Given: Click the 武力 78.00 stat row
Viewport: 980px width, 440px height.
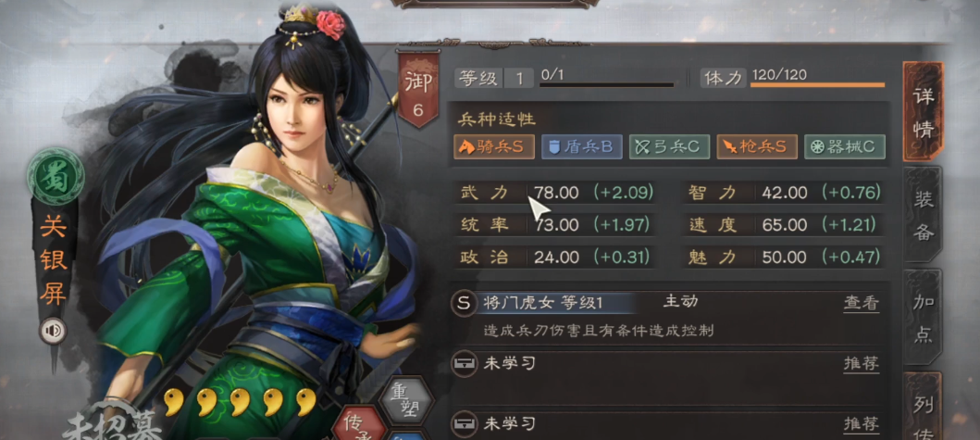Looking at the screenshot, I should [555, 193].
